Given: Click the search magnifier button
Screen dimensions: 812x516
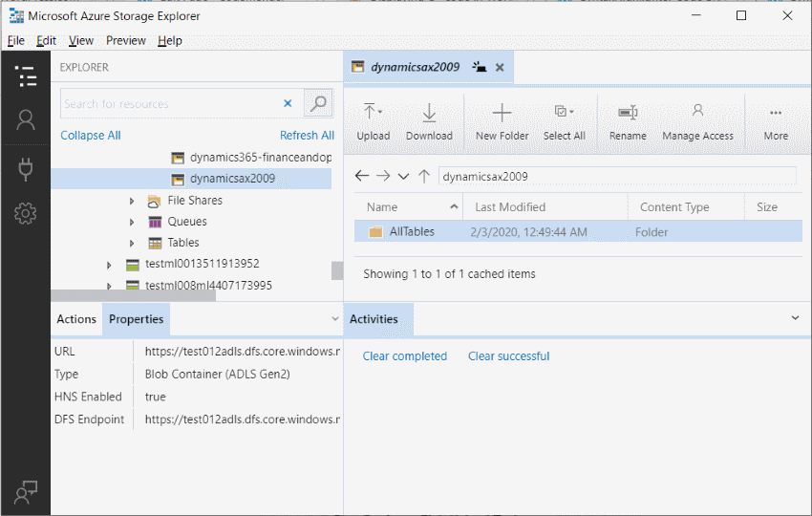Looking at the screenshot, I should [x=318, y=103].
